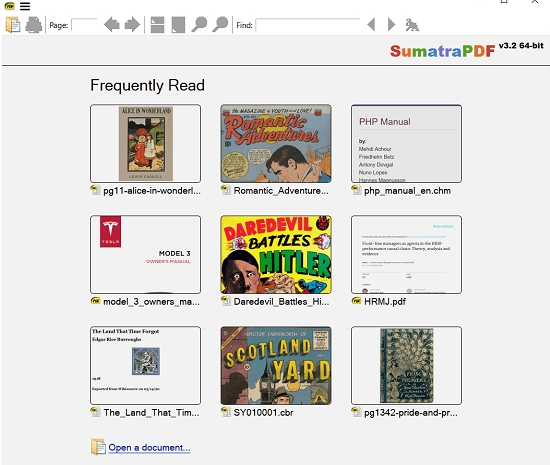Viewport: 550px width, 465px height.
Task: Click pg1342-pride-and-pr... file name
Action: click(411, 412)
